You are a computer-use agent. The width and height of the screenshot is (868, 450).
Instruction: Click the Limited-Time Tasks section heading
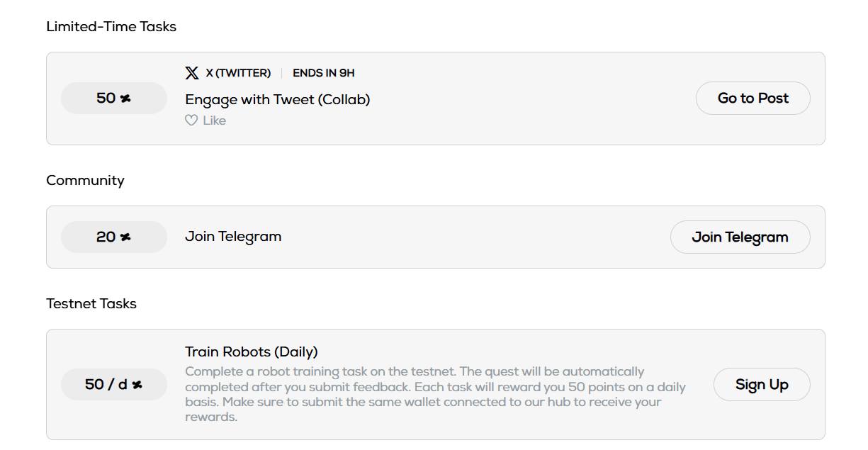coord(111,27)
